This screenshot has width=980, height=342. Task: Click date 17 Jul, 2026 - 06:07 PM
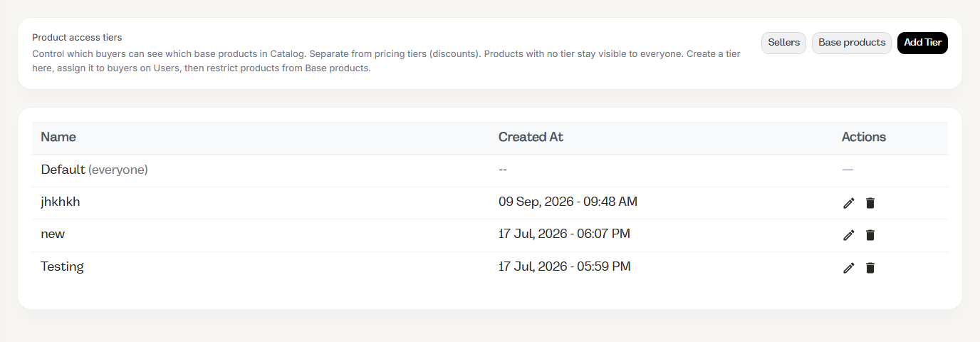[564, 234]
